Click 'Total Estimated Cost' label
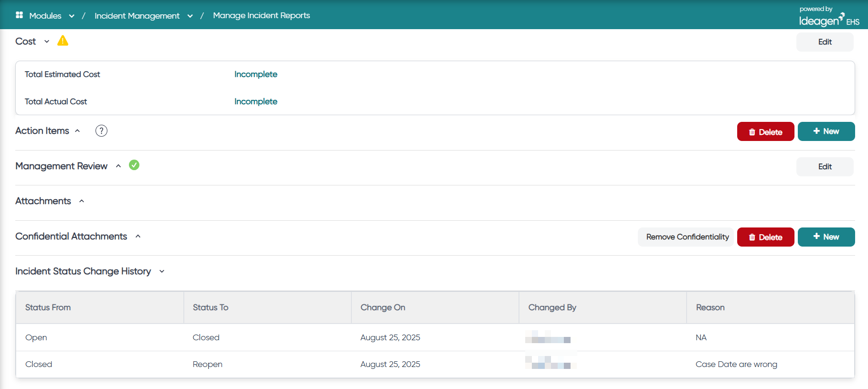 click(x=63, y=74)
